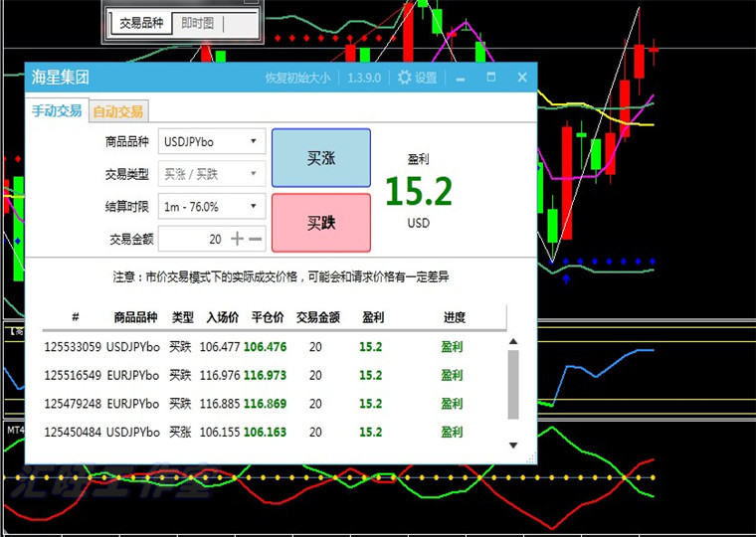Click 恢复初始大小 in the title bar
This screenshot has height=537, width=756.
pyautogui.click(x=300, y=78)
